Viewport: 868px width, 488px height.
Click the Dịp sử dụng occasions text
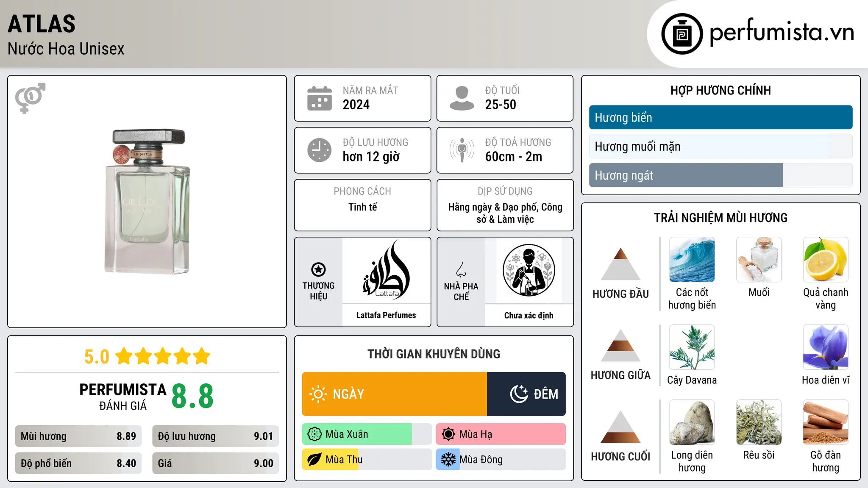[505, 213]
